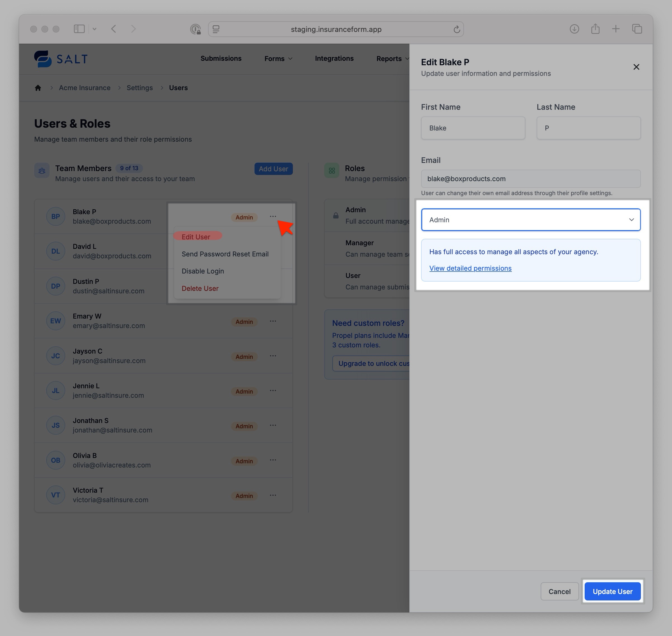The image size is (672, 636).
Task: Select Edit User from context menu
Action: [196, 237]
